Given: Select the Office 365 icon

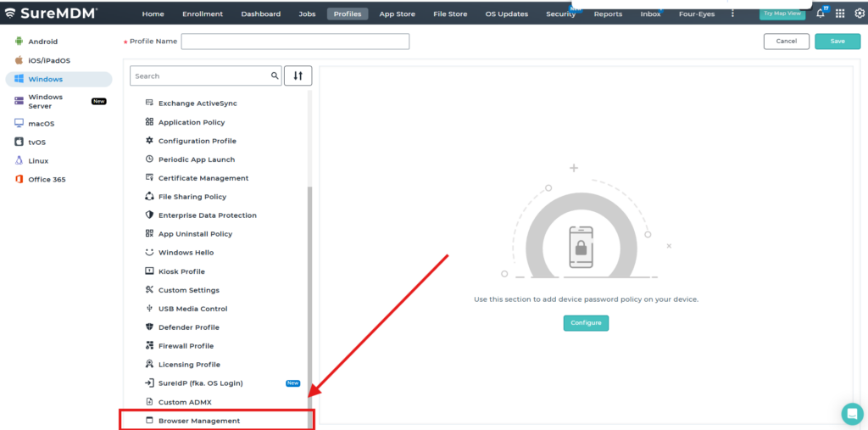Looking at the screenshot, I should click(19, 180).
